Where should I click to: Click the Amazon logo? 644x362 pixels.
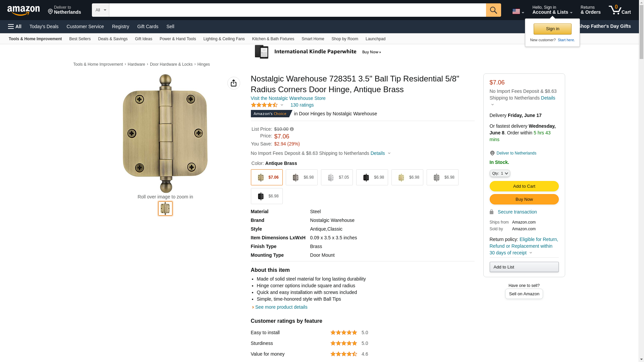click(23, 10)
